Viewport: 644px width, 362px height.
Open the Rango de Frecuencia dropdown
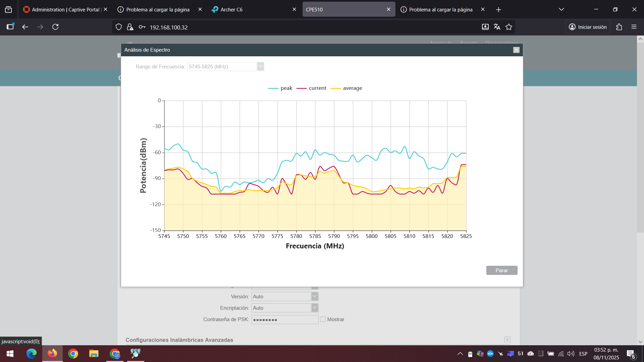[226, 67]
